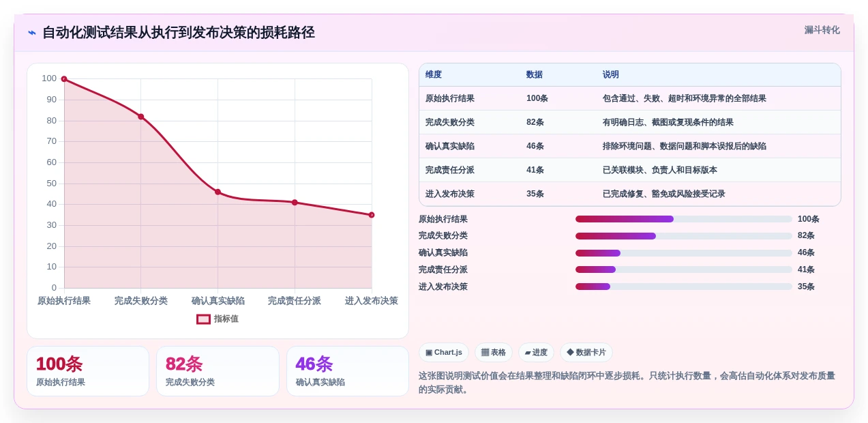
Task: Click the 35条 value beside progress bar
Action: click(x=807, y=287)
